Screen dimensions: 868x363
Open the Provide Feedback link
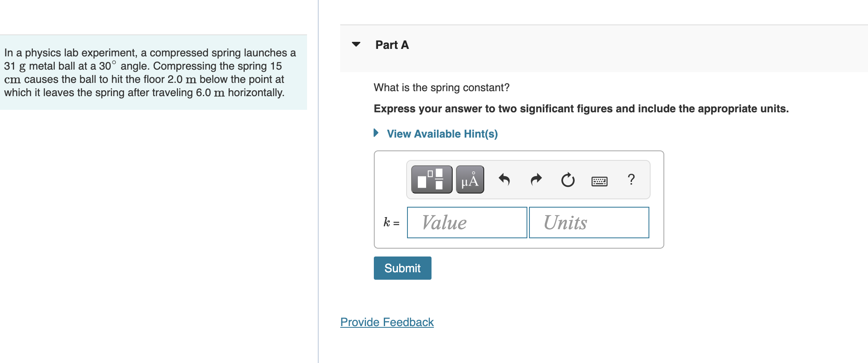coord(387,322)
